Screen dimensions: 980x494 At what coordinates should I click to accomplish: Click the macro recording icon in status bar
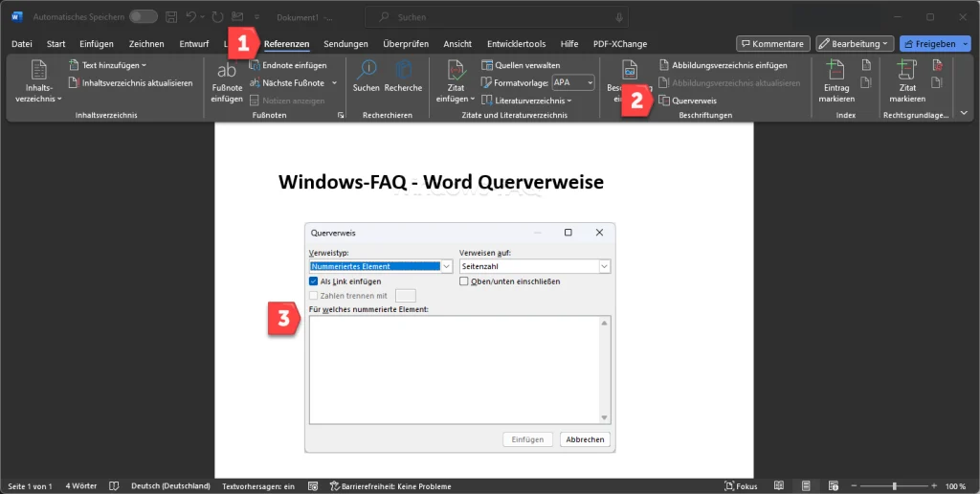pyautogui.click(x=313, y=486)
